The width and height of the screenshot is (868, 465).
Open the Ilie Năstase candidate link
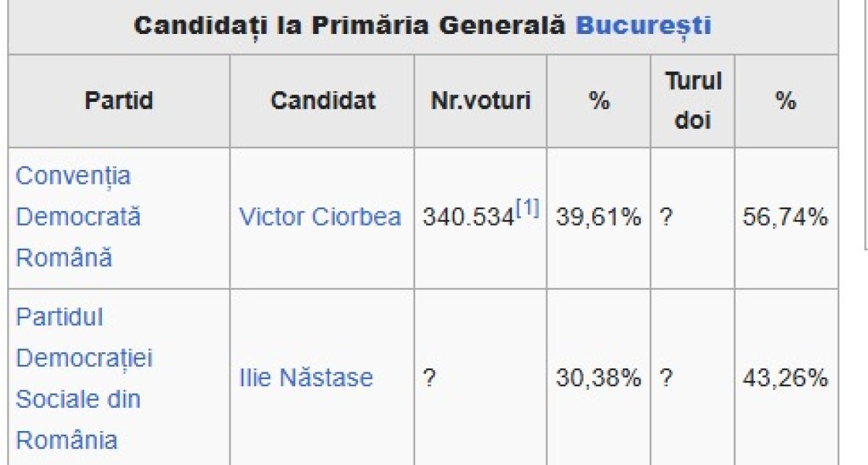[306, 377]
